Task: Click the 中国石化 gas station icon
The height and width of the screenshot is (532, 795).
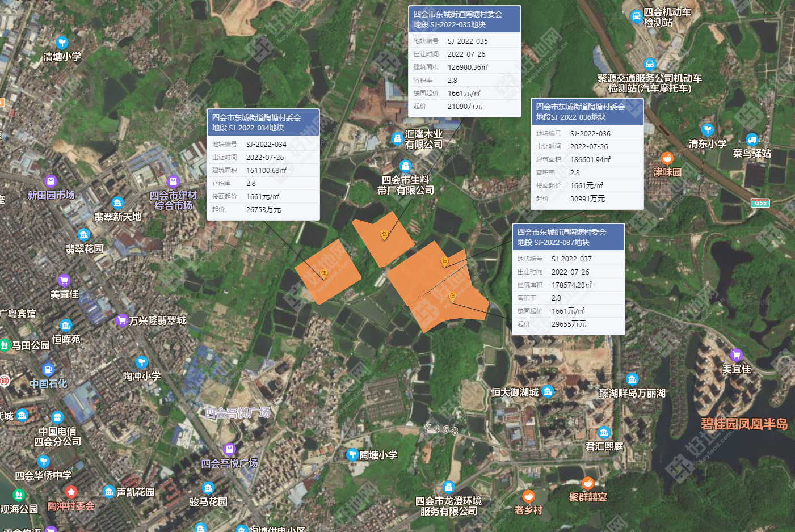Action: pyautogui.click(x=48, y=370)
